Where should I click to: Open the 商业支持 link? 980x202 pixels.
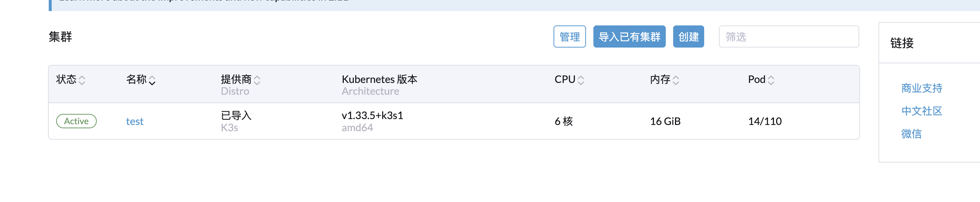pos(921,88)
